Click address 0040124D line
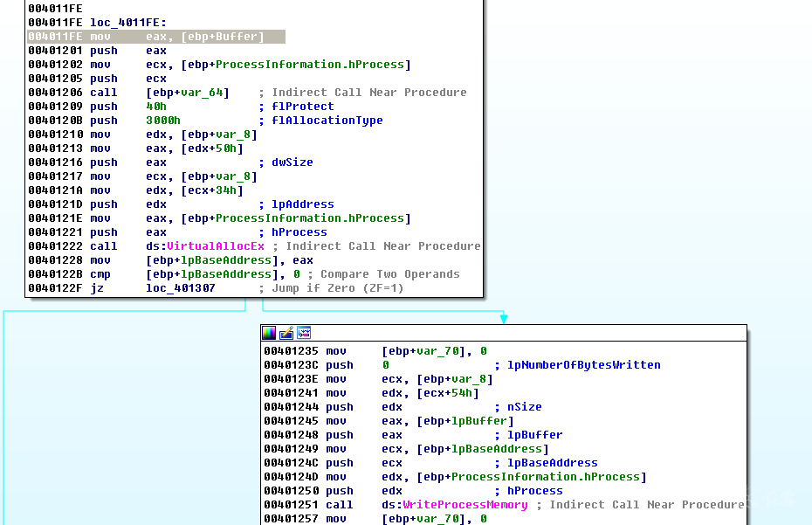The image size is (812, 525). pyautogui.click(x=455, y=477)
